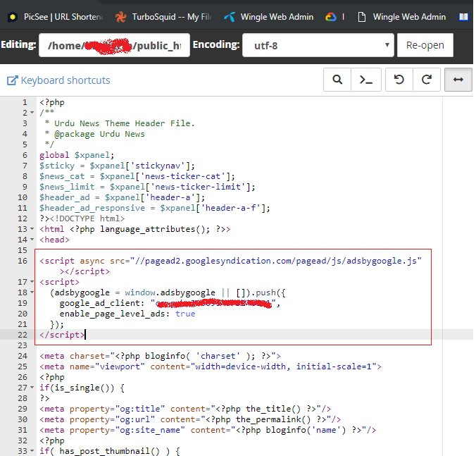476x456 pixels.
Task: Click the external-link icon beside Keyboard shortcuts
Action: click(12, 80)
